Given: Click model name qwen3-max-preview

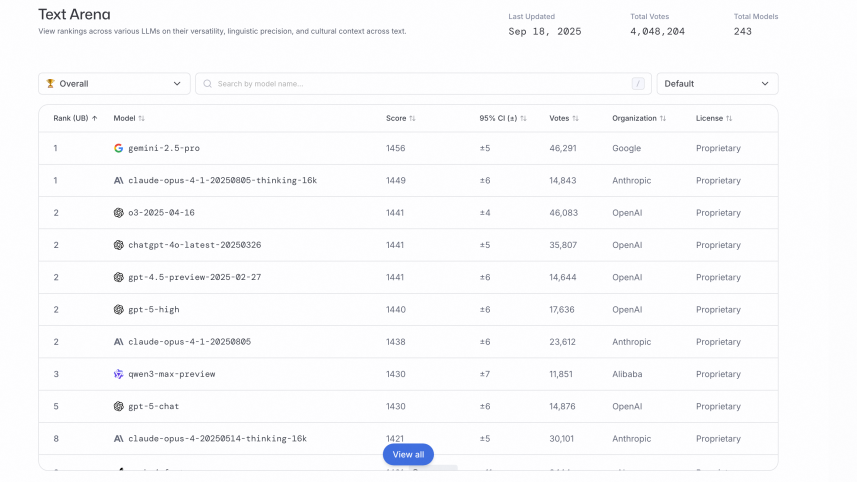Looking at the screenshot, I should click(x=172, y=374).
